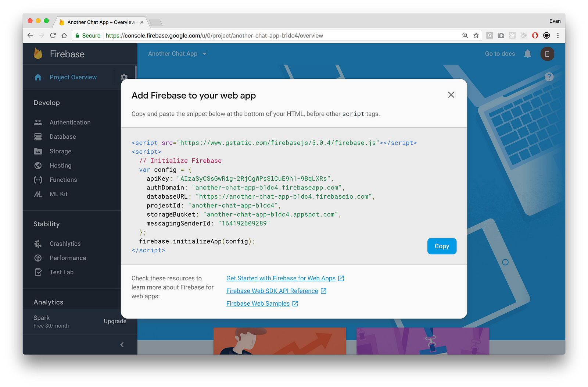Viewport: 588px width, 387px height.
Task: Click the Stability section header
Action: point(47,224)
